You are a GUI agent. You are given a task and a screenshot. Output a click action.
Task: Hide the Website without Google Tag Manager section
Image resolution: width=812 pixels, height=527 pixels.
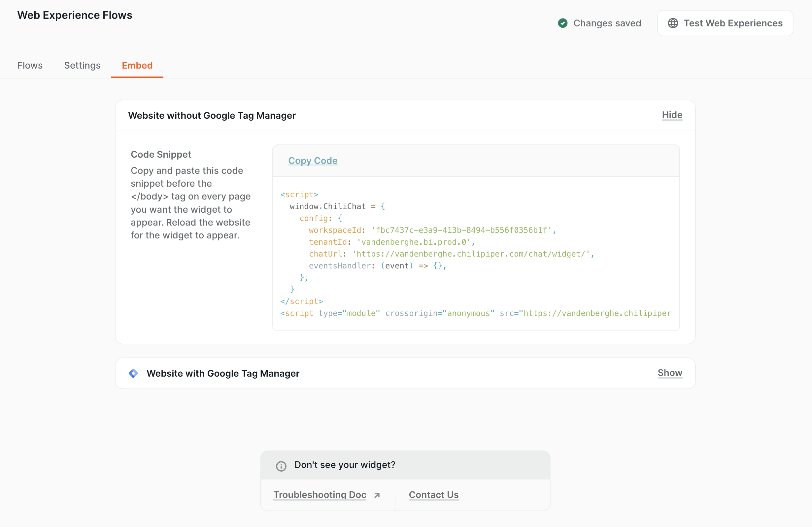[672, 115]
